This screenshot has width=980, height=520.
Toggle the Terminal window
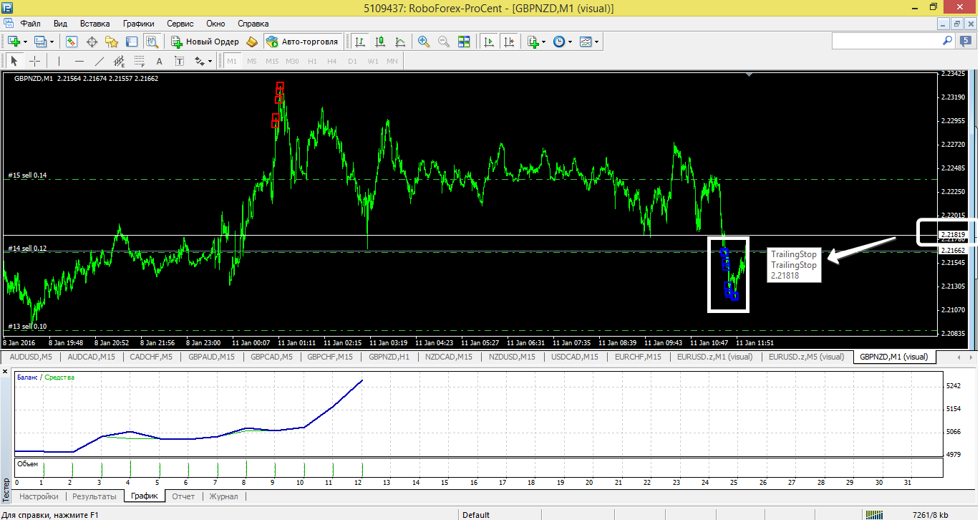tap(132, 42)
